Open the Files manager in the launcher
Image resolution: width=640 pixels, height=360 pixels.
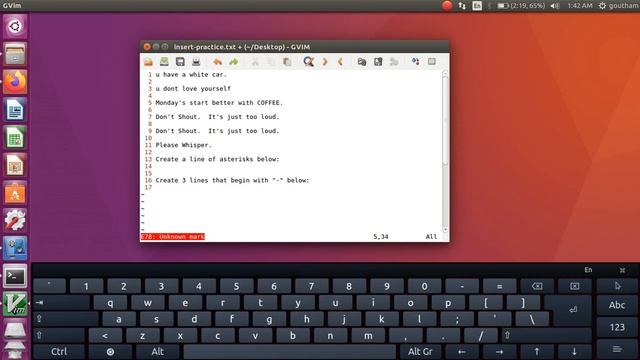(x=15, y=54)
